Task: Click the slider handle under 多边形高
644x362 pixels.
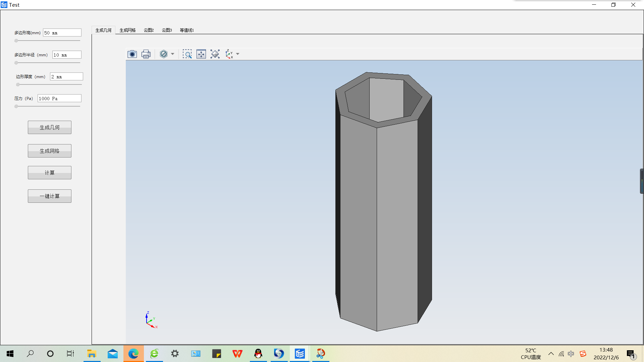Action: pyautogui.click(x=16, y=41)
